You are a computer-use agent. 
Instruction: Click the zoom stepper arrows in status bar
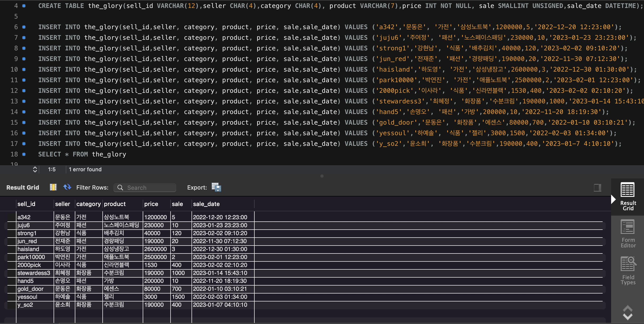(35, 169)
